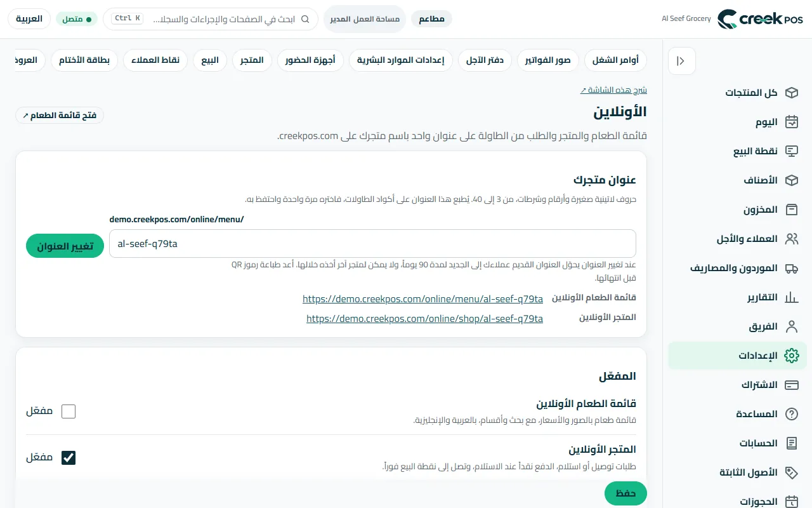
Task: Click the مساحة العمل المدير chip
Action: coord(365,19)
